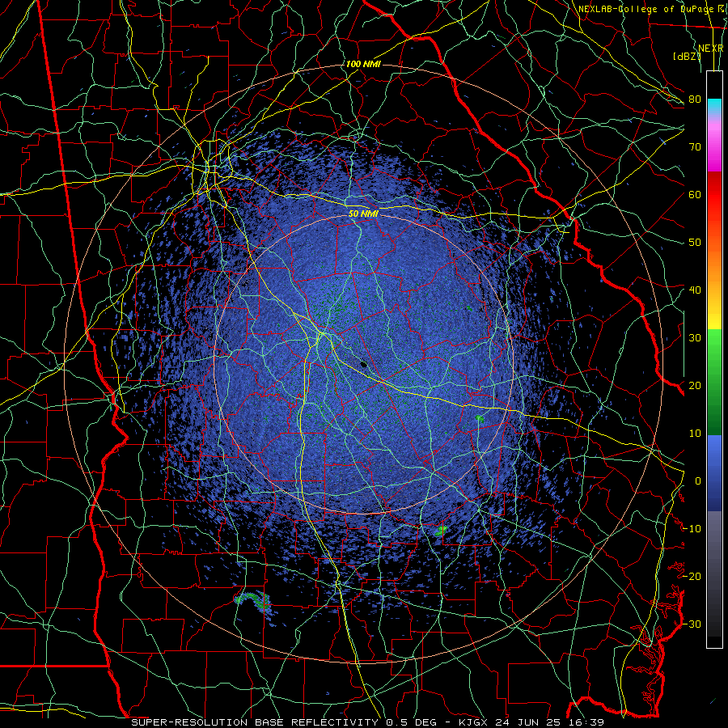The height and width of the screenshot is (728, 728).
Task: Click the crescent-shaped green echo in the south
Action: point(252,600)
